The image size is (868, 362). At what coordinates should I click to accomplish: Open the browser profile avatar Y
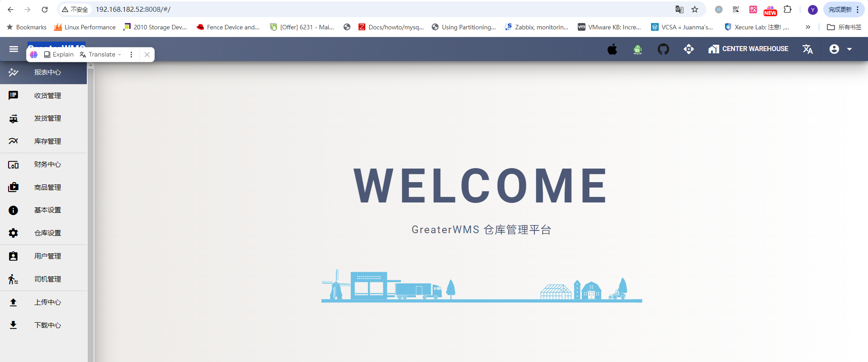pyautogui.click(x=812, y=9)
